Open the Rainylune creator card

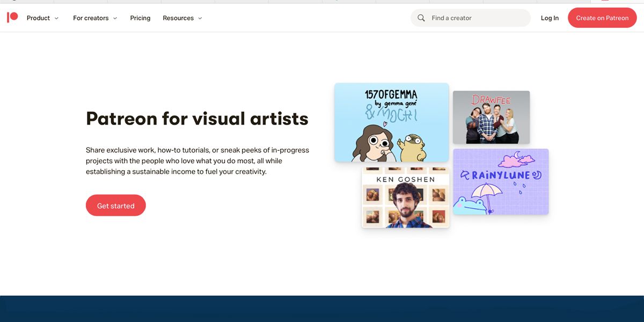coord(501,181)
